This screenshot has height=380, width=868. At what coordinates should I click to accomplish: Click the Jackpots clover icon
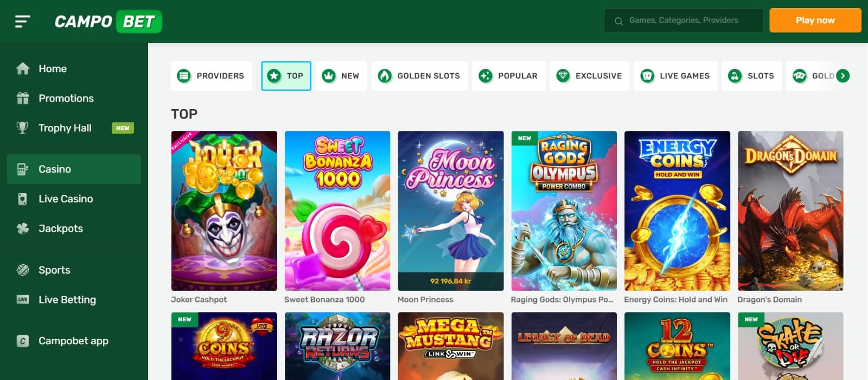click(x=23, y=229)
